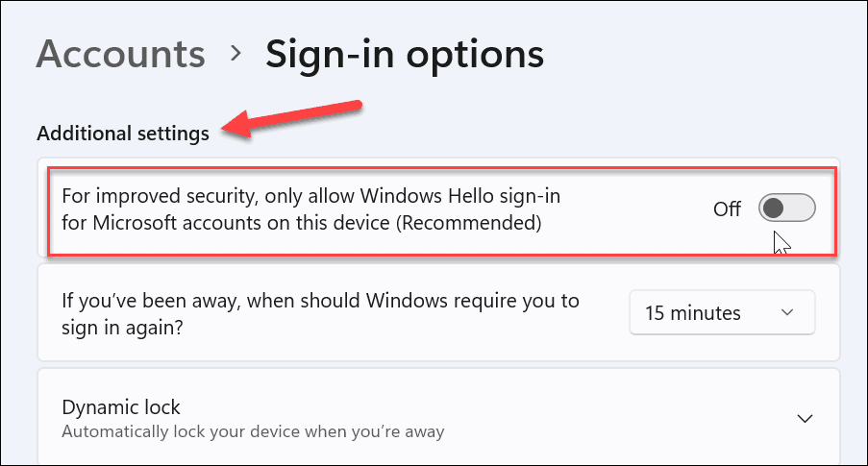
Task: Click the Sign-in options page title
Action: pos(404,54)
